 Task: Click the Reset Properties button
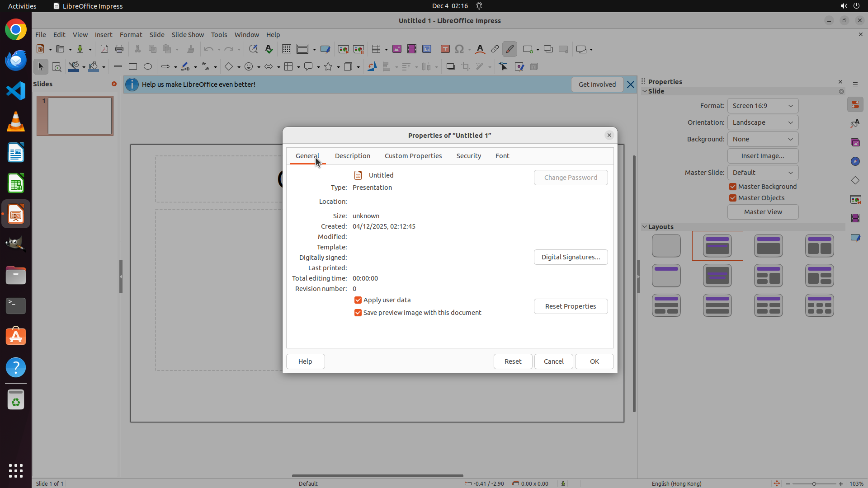[571, 306]
